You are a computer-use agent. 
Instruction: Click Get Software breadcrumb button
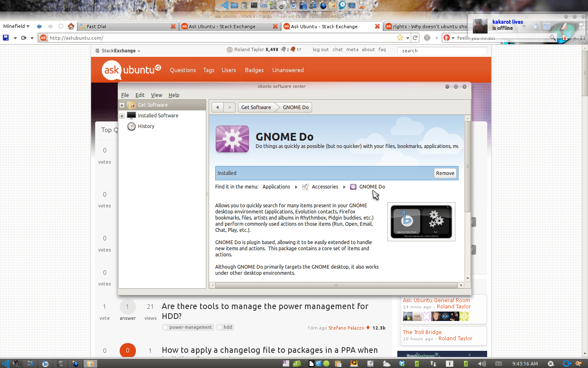256,107
